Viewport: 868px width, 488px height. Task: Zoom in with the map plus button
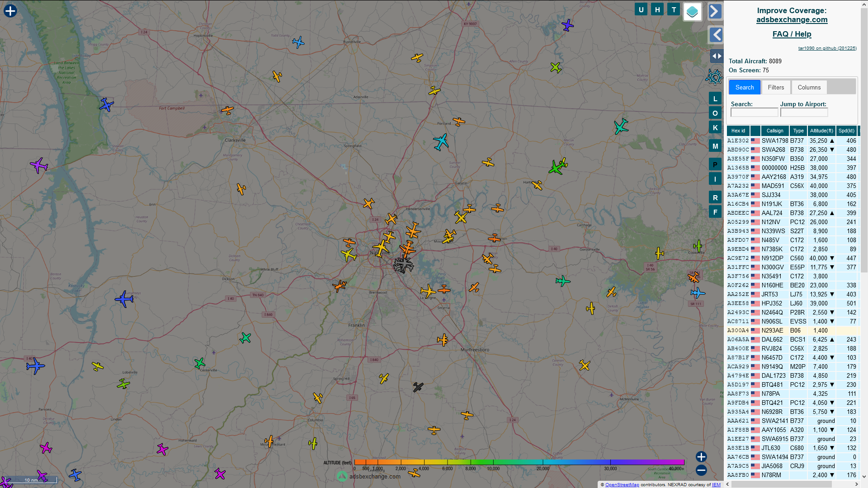(701, 457)
